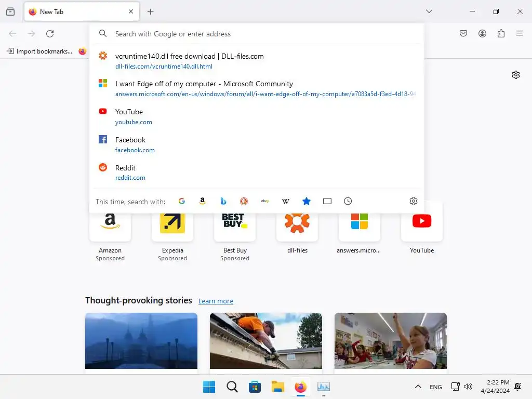Open network status tray icon
Screen dimensions: 532x399
click(455, 387)
